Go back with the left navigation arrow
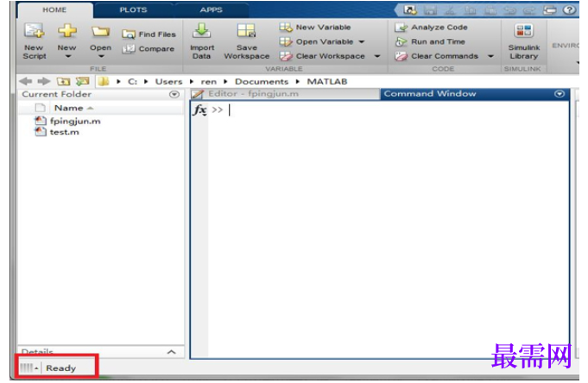The width and height of the screenshot is (588, 383). [x=26, y=81]
